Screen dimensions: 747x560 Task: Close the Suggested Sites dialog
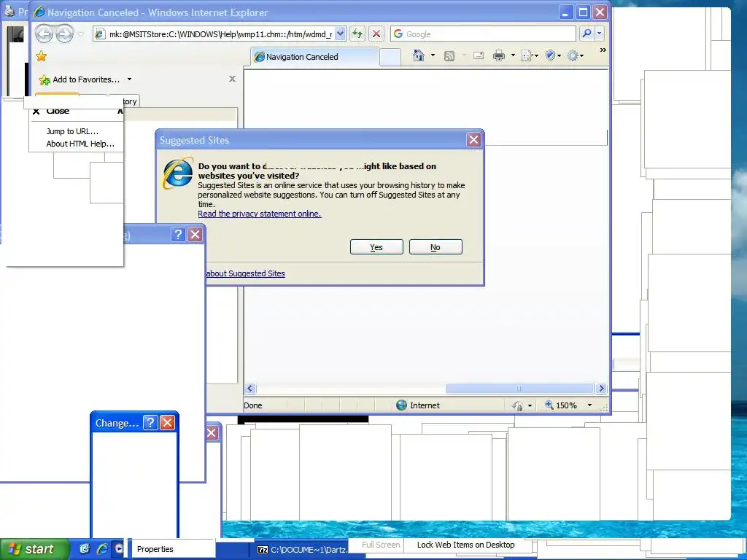coord(473,140)
